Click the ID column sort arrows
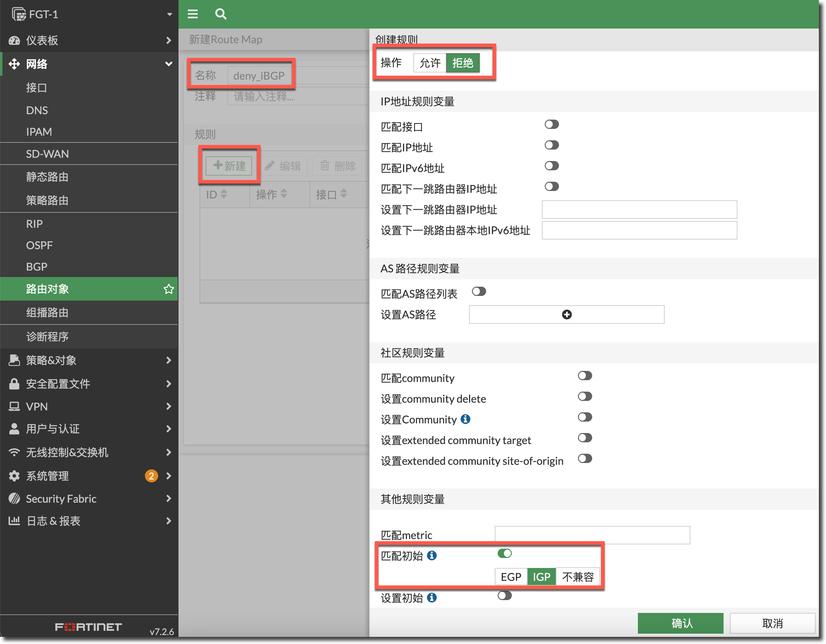Screen dimensions: 826x644 pos(223,194)
